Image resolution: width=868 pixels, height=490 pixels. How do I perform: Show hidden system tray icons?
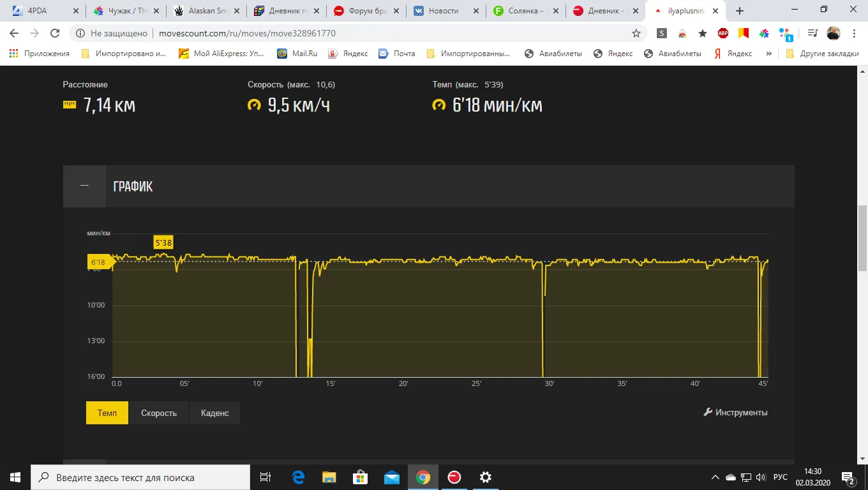(715, 477)
